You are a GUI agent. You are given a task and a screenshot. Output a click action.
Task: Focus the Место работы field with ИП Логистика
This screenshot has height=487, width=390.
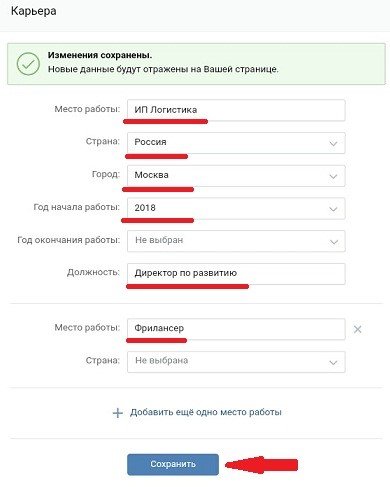(236, 110)
